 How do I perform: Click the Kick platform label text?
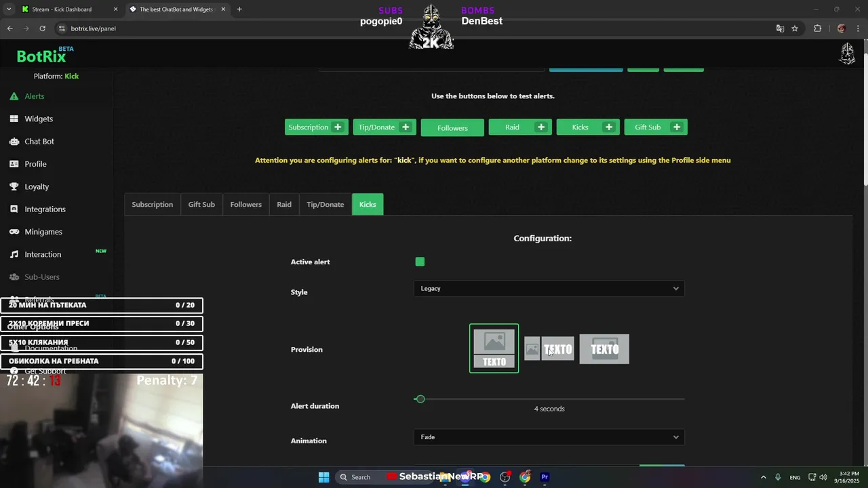pos(71,76)
